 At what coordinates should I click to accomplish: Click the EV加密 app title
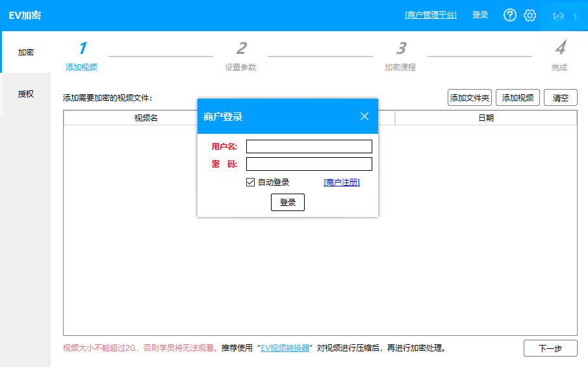point(25,16)
